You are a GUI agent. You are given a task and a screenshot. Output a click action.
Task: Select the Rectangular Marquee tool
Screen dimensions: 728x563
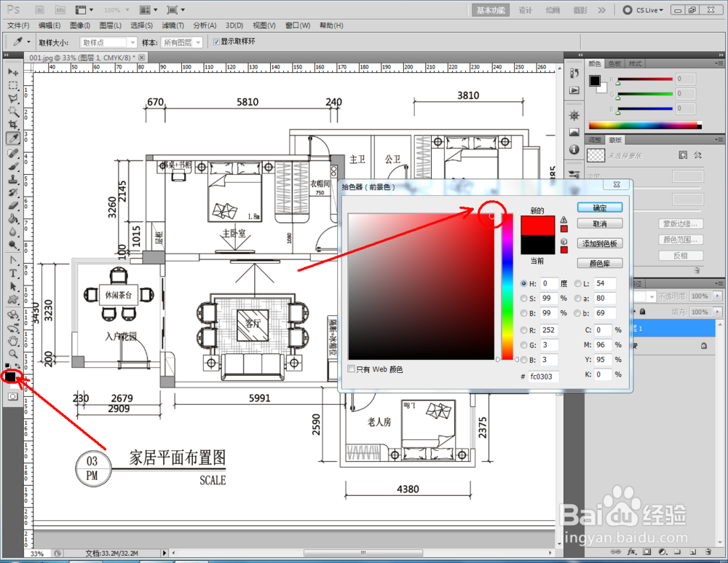click(13, 85)
